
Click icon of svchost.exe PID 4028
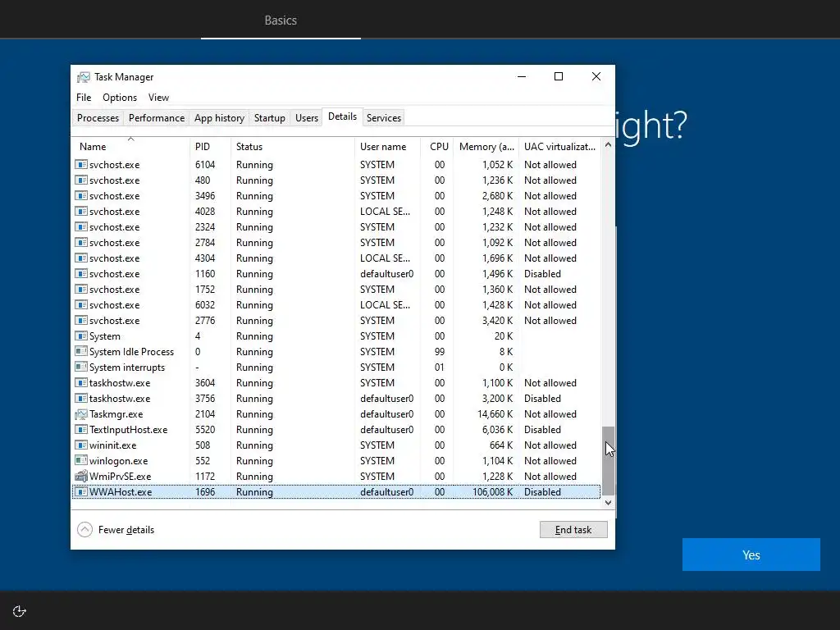(81, 211)
